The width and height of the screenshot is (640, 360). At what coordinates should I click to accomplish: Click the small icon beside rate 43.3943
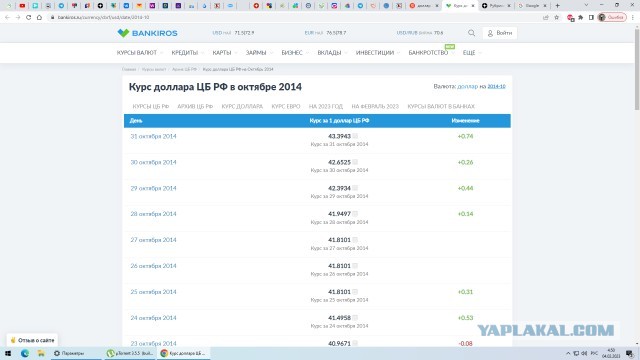tap(355, 136)
